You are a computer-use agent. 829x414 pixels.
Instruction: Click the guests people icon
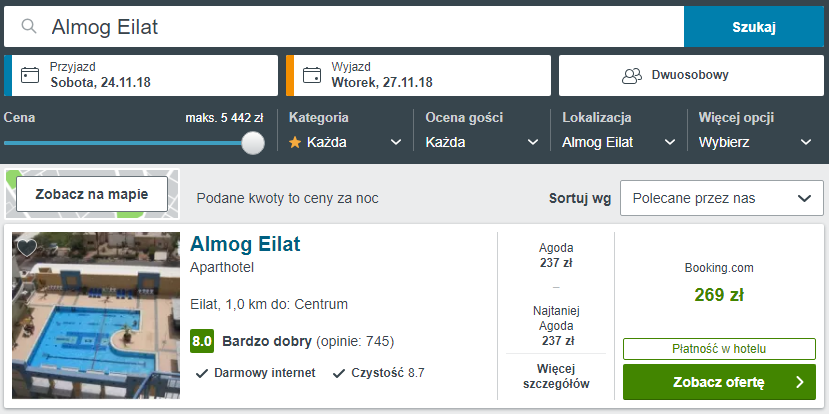pyautogui.click(x=632, y=76)
